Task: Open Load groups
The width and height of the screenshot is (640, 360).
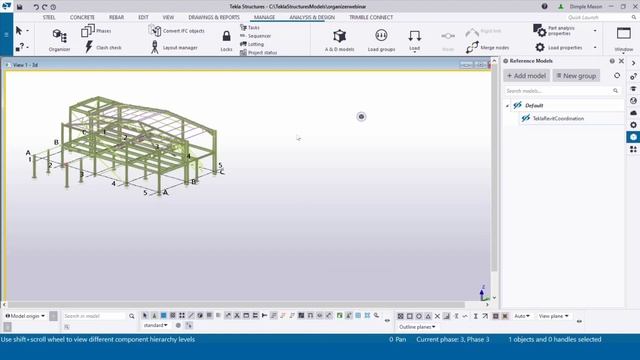Action: [381, 40]
